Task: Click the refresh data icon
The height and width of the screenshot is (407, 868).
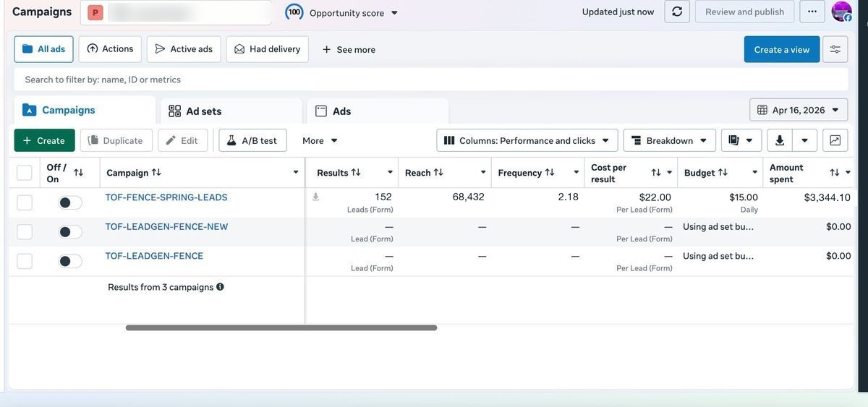Action: [677, 12]
